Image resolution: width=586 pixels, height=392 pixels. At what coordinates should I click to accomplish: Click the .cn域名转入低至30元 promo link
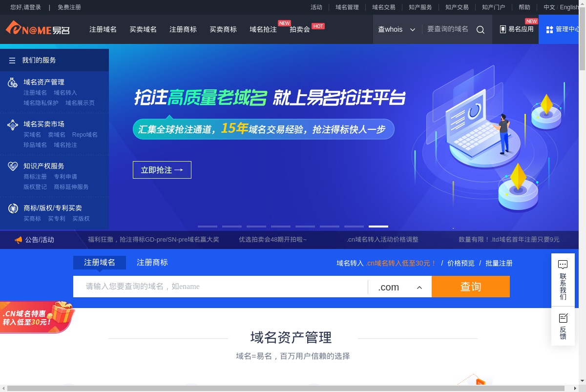(401, 263)
